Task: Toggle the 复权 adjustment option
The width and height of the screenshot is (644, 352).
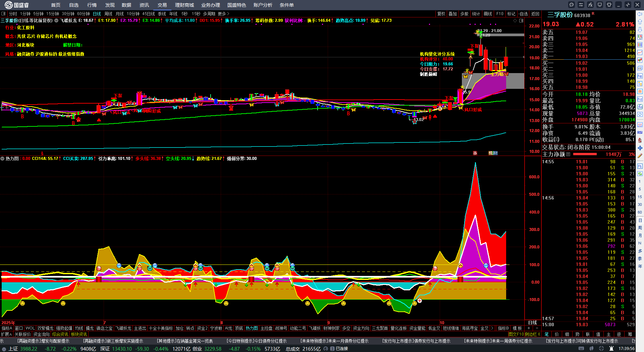Action: coord(441,14)
